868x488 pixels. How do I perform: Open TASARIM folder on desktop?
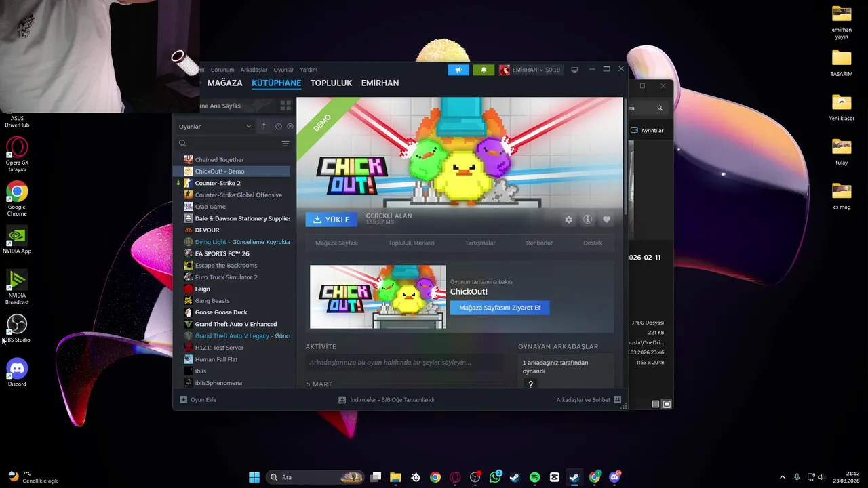point(842,63)
